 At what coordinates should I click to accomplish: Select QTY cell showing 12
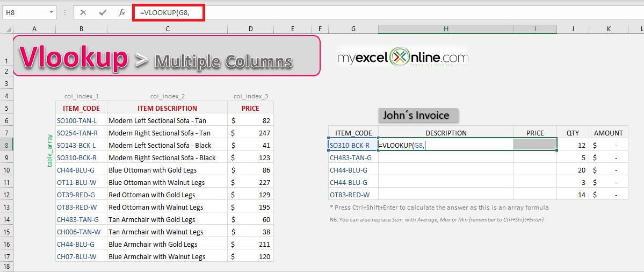pos(573,145)
